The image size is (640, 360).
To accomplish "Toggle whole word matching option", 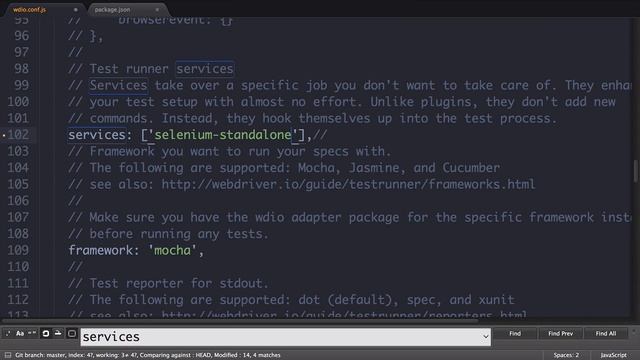I will click(x=32, y=333).
